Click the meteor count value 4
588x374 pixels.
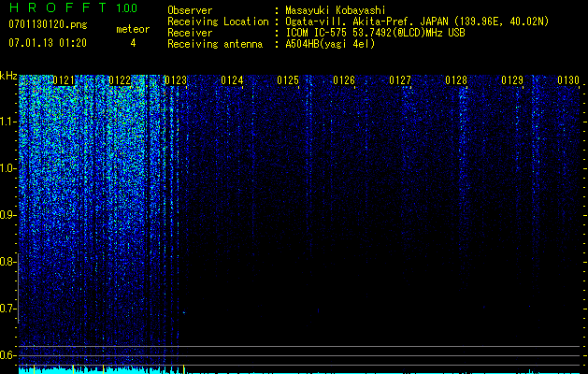(133, 43)
